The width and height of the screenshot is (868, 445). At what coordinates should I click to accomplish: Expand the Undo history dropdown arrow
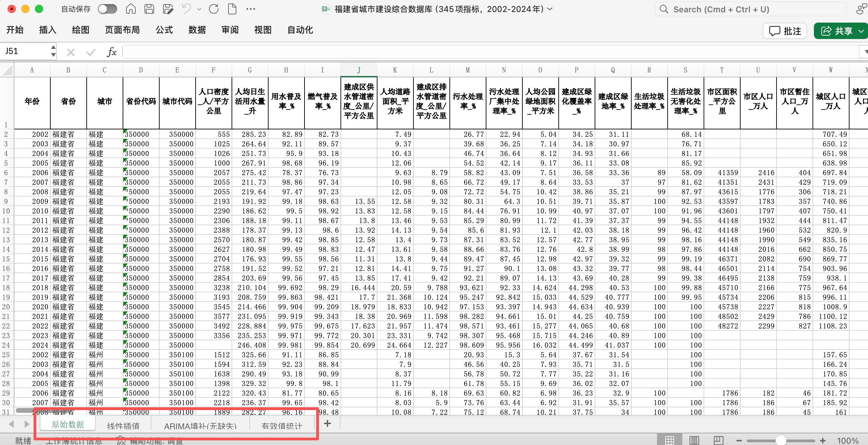click(200, 9)
